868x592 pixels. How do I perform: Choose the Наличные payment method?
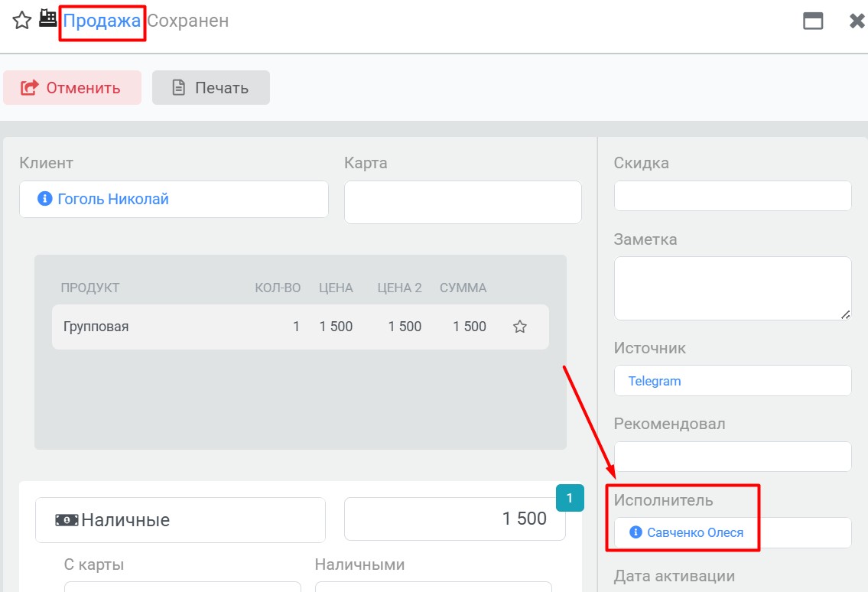coord(180,520)
